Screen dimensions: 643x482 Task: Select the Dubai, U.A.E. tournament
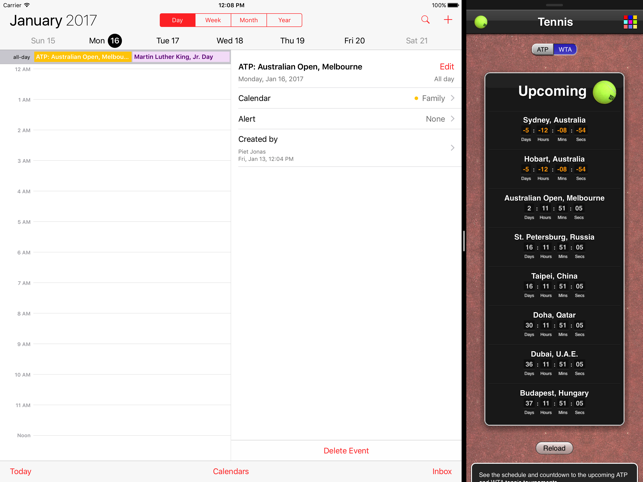click(x=554, y=363)
